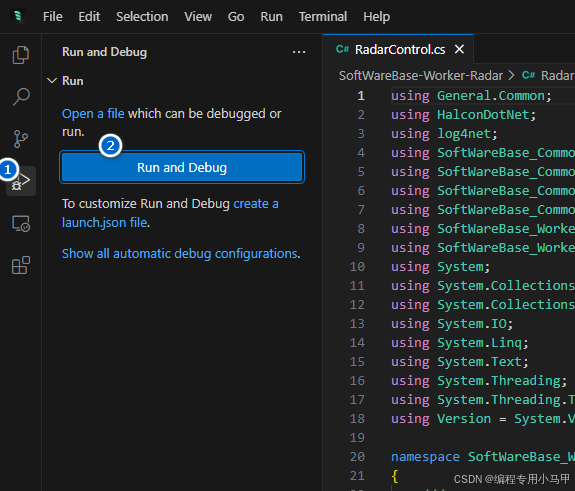Click the blue Run and Debug button
575x491 pixels.
click(182, 168)
